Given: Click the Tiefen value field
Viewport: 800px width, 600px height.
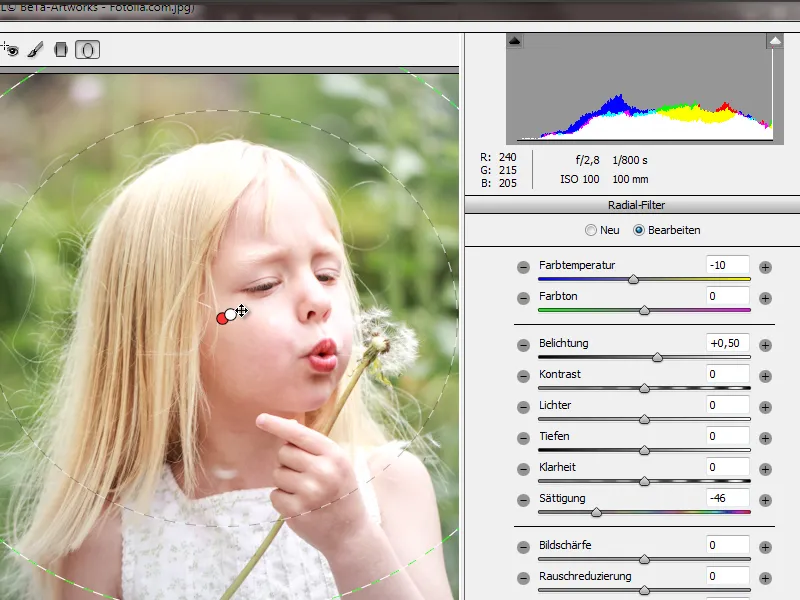Looking at the screenshot, I should [728, 437].
